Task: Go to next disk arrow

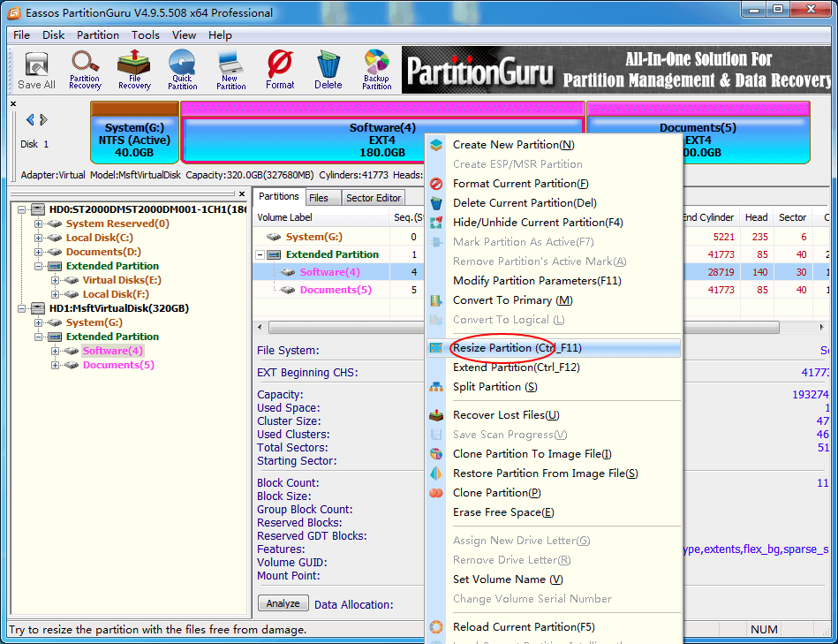Action: (44, 120)
